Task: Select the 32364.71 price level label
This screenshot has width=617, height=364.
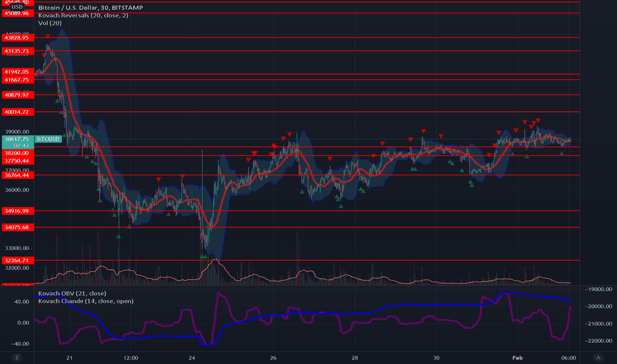Action: click(x=18, y=261)
